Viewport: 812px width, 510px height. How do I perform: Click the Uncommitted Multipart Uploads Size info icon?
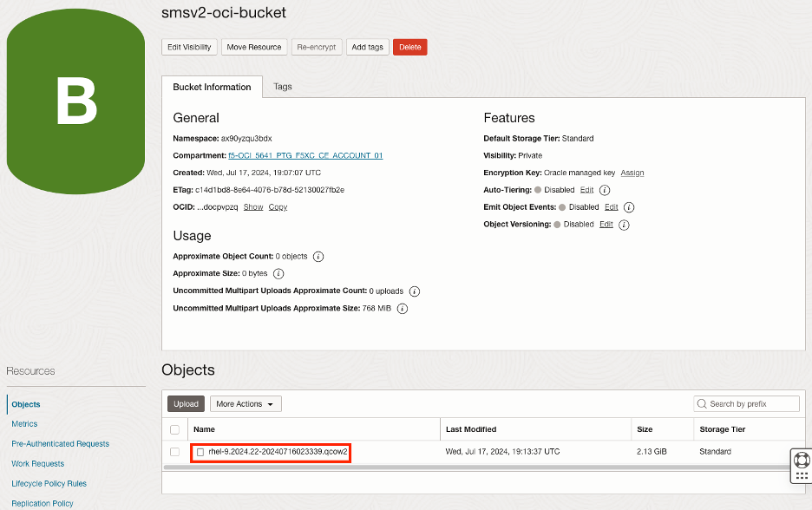(402, 308)
